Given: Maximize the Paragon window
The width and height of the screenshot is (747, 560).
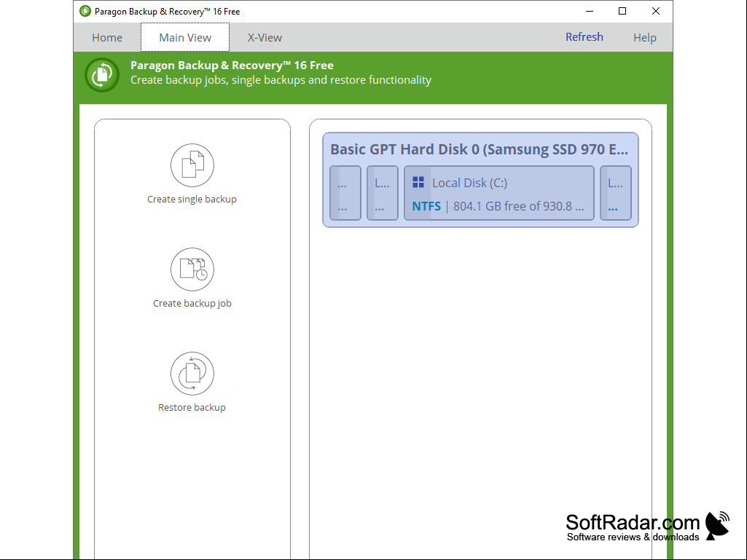Looking at the screenshot, I should [x=622, y=11].
